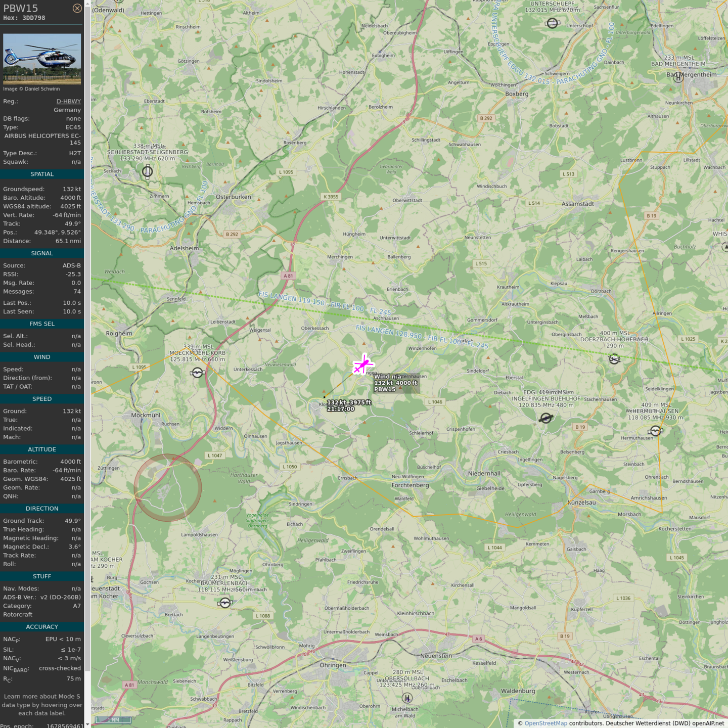Click the Bad Mergentheim heliport symbol
Screen dimensions: 728x728
[678, 77]
